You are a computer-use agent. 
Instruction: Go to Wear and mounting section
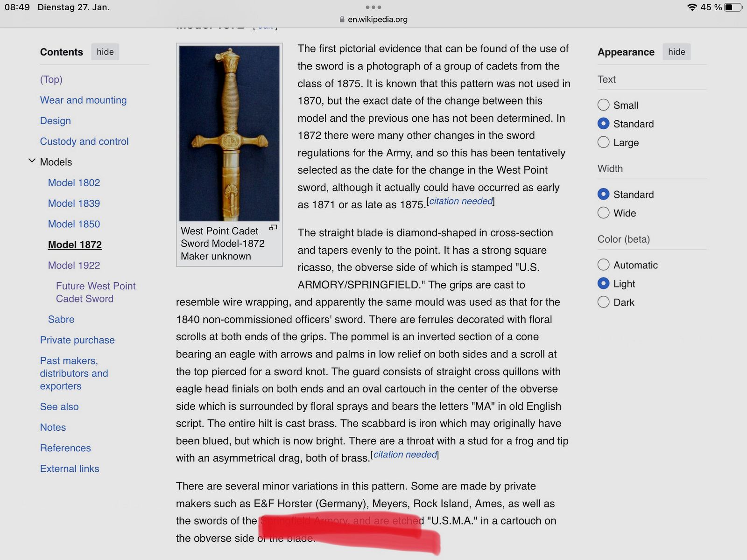pos(83,100)
